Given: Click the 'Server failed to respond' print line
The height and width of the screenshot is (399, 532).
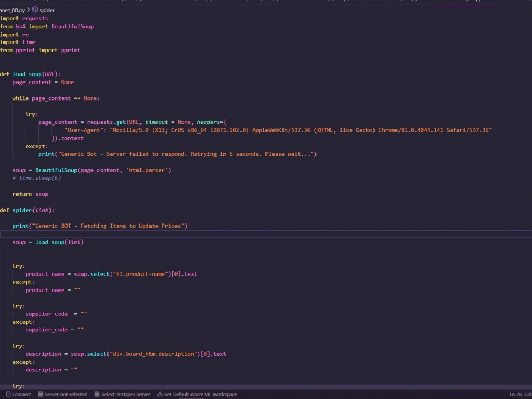Looking at the screenshot, I should point(178,154).
